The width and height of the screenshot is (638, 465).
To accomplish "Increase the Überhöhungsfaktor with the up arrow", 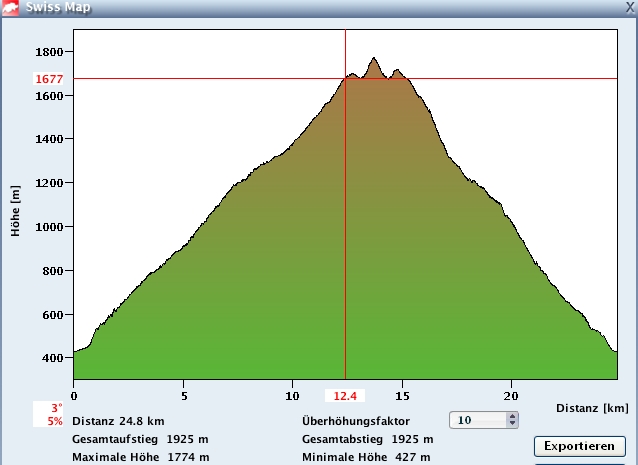I will (512, 417).
